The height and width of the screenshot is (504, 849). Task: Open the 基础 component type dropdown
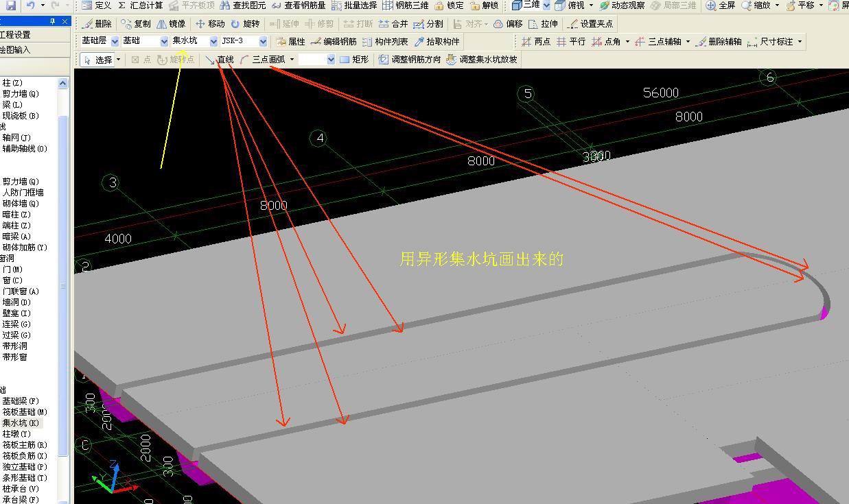click(164, 41)
